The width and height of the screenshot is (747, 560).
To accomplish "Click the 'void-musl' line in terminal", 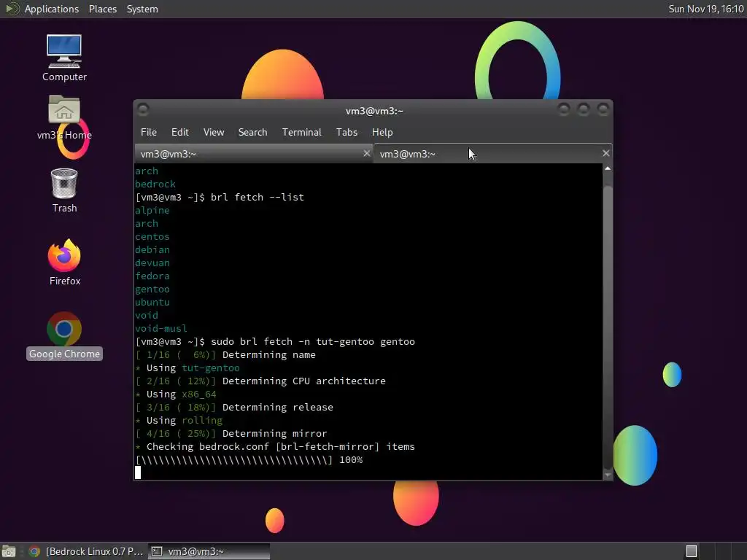I will click(161, 329).
